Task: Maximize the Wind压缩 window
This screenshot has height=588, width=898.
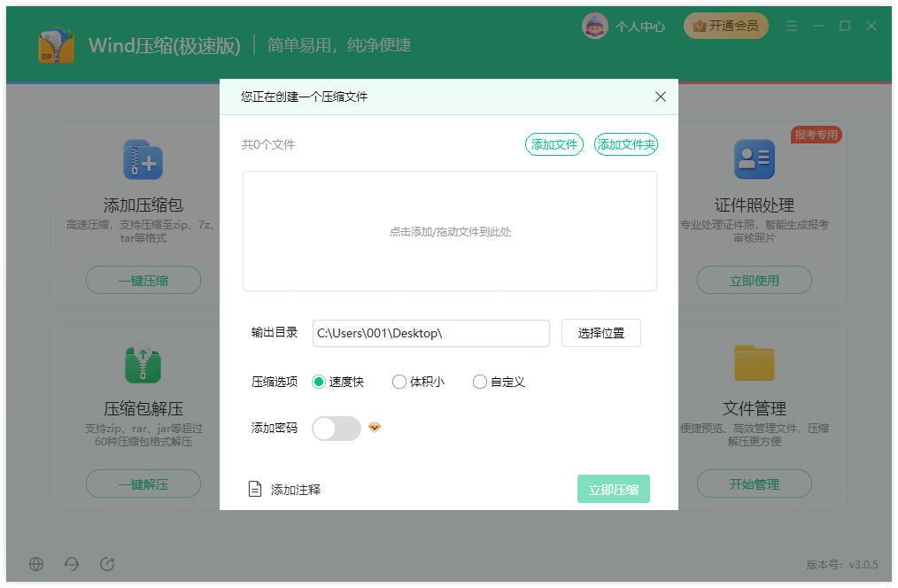Action: click(844, 26)
